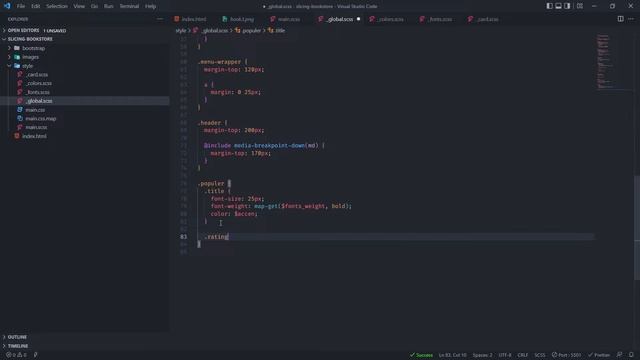
Task: Open index.html in the explorer
Action: pyautogui.click(x=34, y=136)
